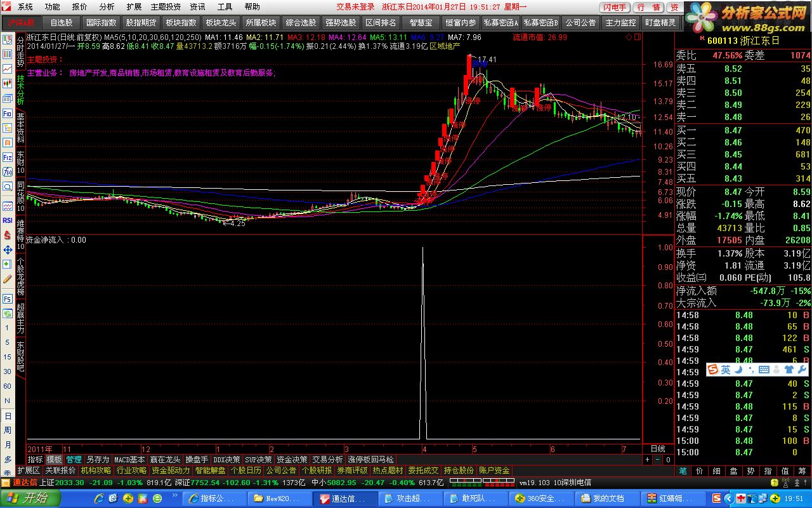
Task: Open the 机构攻略 info tab
Action: (x=96, y=471)
